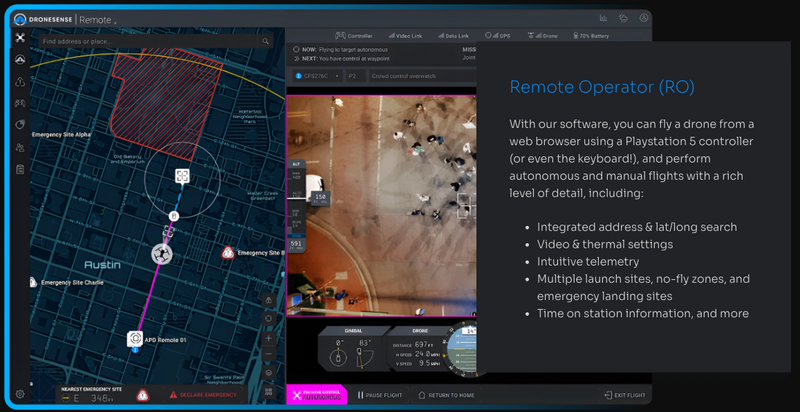Select the drone marker on the map
800x412 pixels.
pos(162,253)
